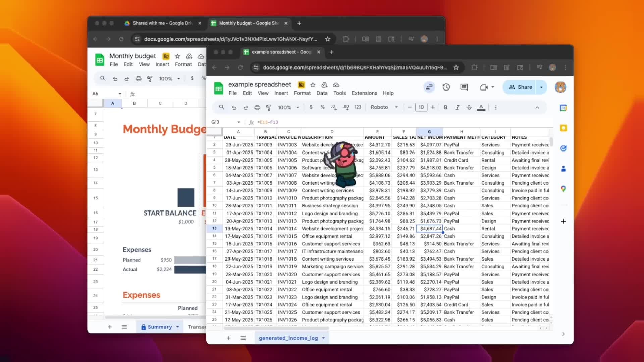Toggle strikethrough formatting
This screenshot has width=644, height=362.
(x=469, y=107)
